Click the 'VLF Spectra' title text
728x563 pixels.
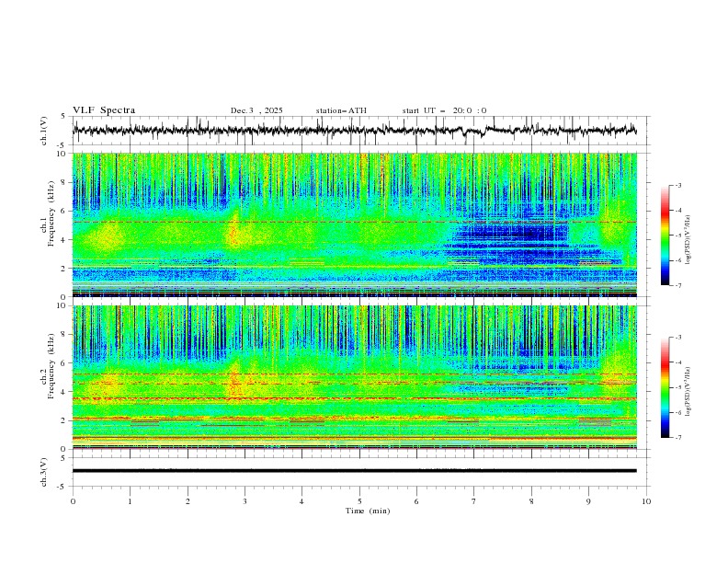point(104,110)
